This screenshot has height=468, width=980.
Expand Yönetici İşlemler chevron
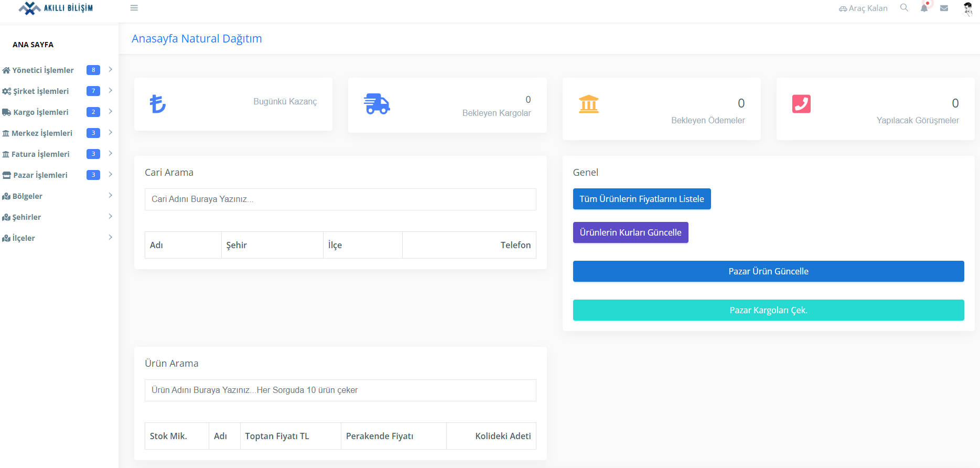[110, 70]
